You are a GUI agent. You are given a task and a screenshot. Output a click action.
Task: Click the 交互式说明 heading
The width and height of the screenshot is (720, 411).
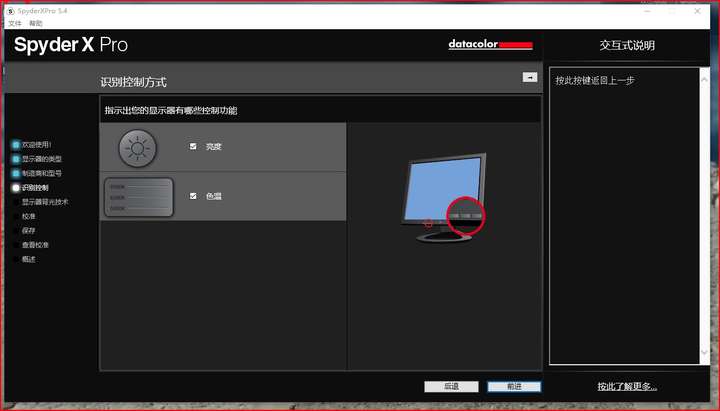tap(627, 45)
